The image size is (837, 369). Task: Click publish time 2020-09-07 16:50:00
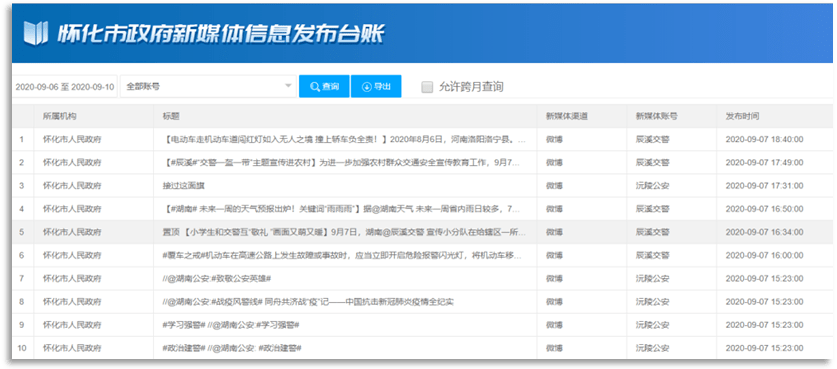click(x=764, y=209)
